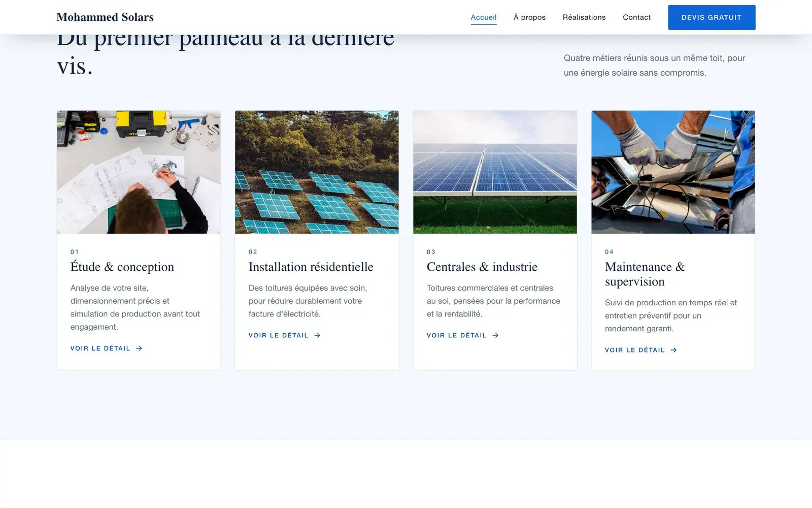812x508 pixels.
Task: Request a quote with DEVIS GRATUIT
Action: click(x=712, y=17)
